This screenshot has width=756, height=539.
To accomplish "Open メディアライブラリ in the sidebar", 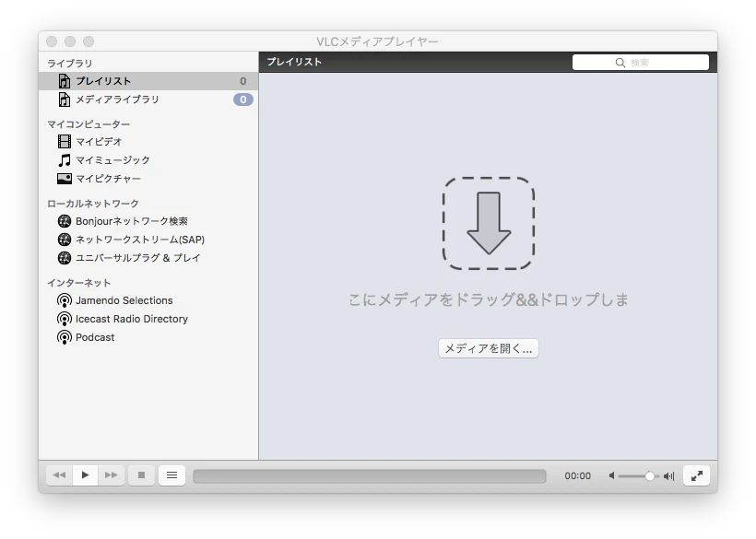I will (148, 100).
